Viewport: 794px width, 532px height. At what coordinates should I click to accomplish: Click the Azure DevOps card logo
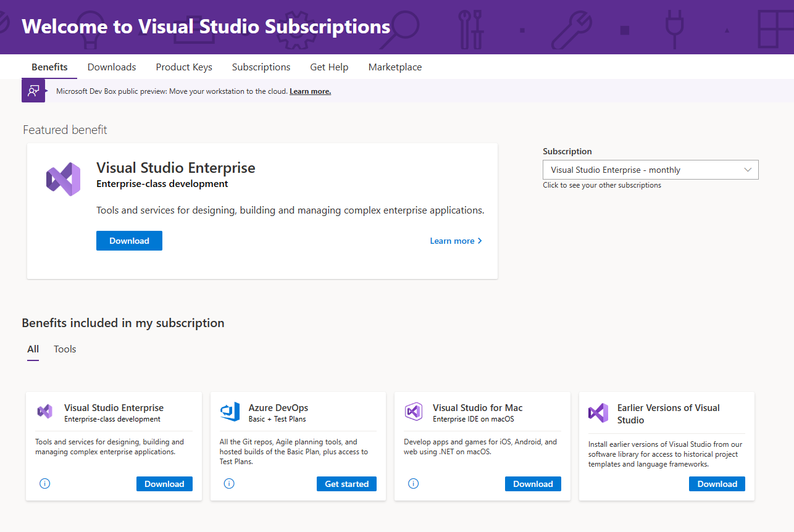click(230, 412)
